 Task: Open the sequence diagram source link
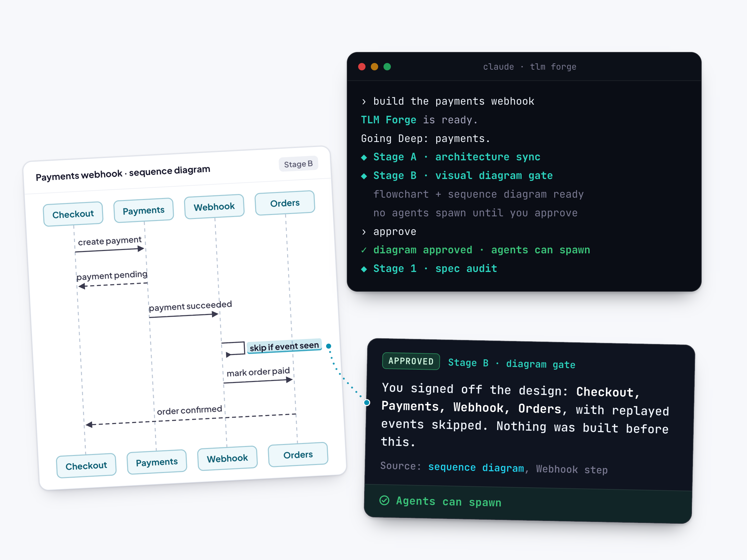[x=476, y=468]
